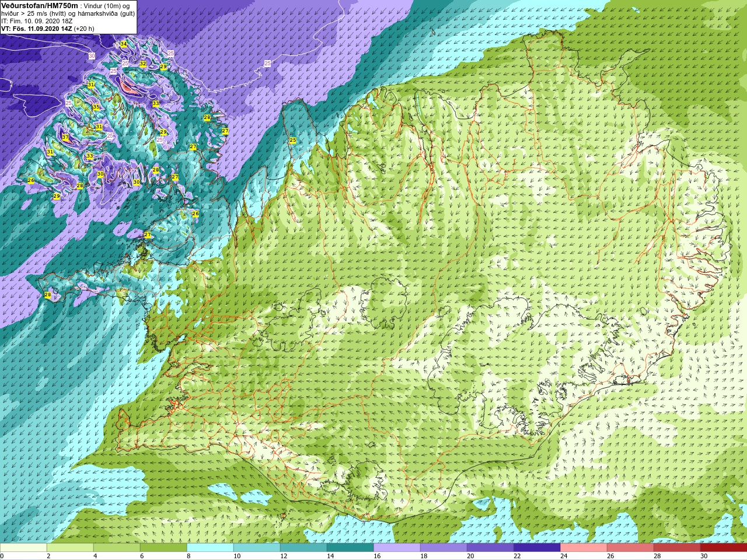747x560 pixels.
Task: Select the dark red legend color above 30
Action: tap(724, 548)
